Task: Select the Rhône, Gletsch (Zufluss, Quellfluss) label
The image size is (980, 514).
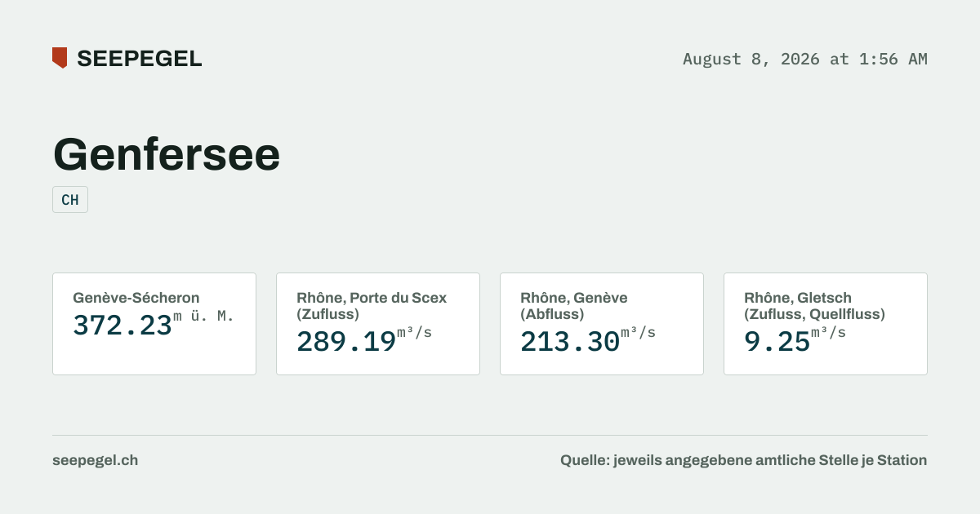Action: pos(814,306)
